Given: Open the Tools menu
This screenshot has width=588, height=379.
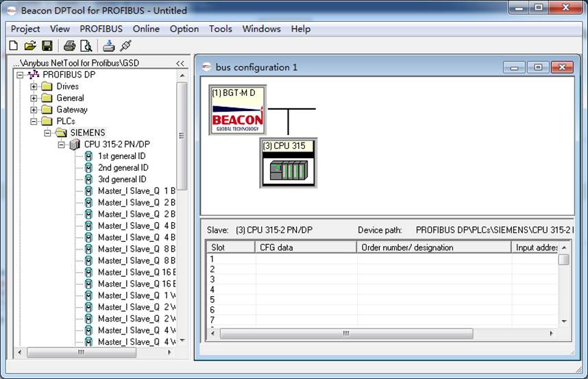Looking at the screenshot, I should [221, 29].
